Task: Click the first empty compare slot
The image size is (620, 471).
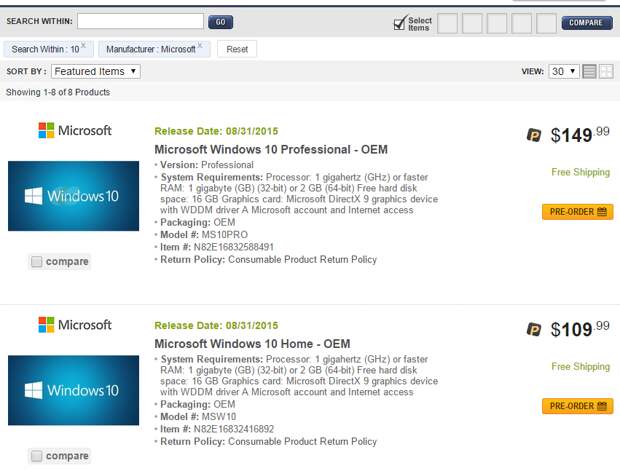Action: [447, 23]
